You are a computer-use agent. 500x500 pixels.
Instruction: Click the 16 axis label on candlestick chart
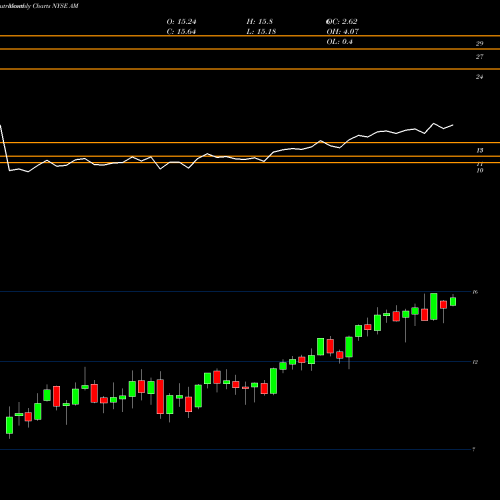(475, 292)
